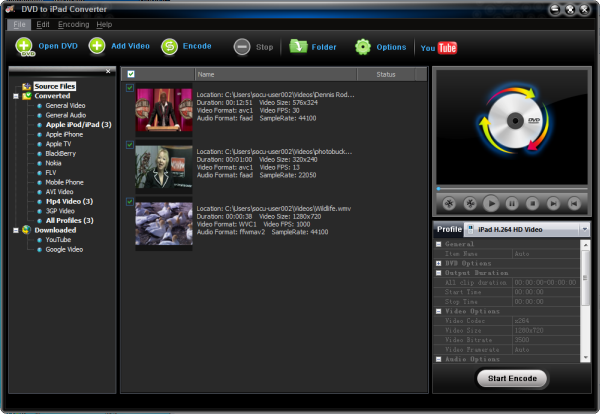Screen dimensions: 600x414
Task: Open the Profile dropdown list
Action: 584,230
